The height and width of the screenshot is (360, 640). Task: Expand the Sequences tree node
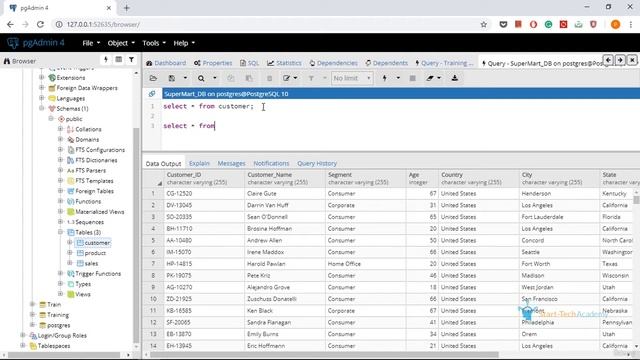60,222
